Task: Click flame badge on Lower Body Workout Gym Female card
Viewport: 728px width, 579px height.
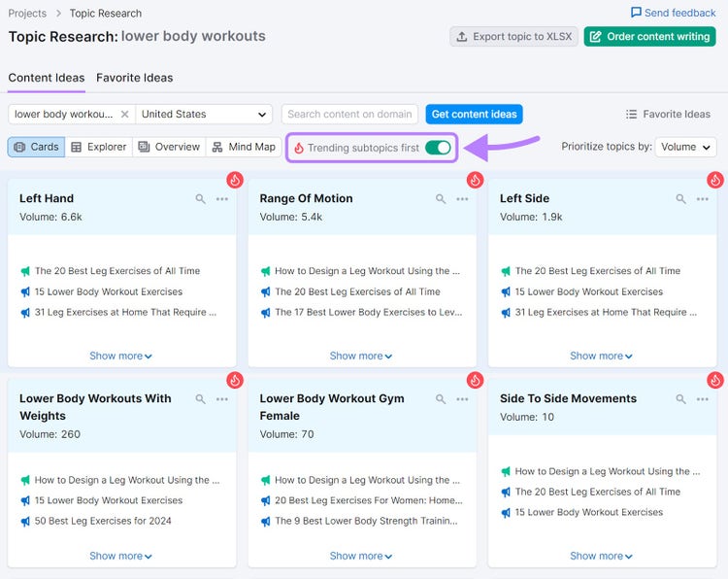Action: (475, 380)
